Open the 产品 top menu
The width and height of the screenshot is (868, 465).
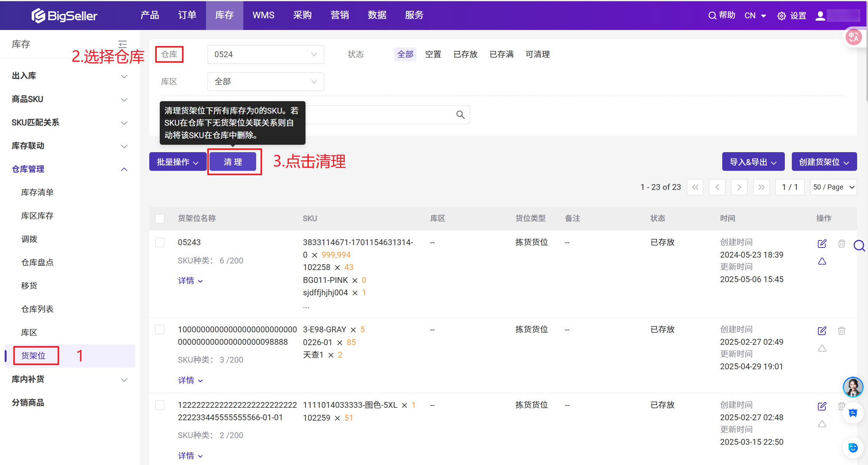[x=150, y=15]
